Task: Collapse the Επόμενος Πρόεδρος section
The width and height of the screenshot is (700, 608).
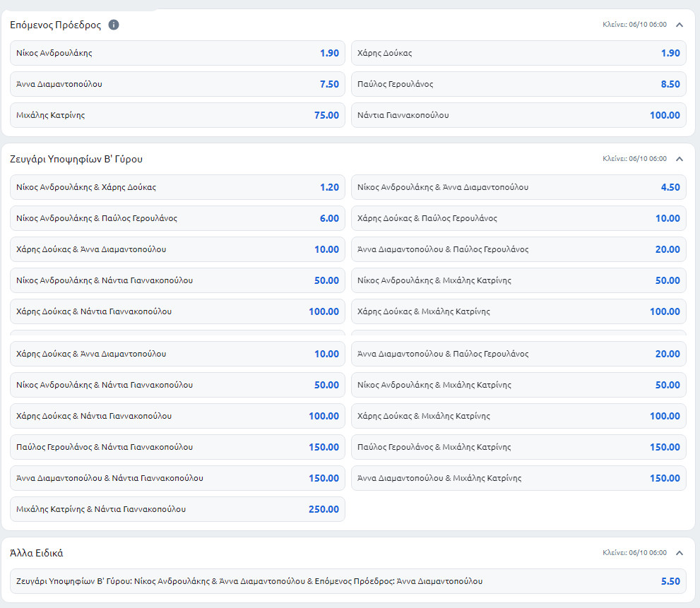Action: [x=680, y=25]
